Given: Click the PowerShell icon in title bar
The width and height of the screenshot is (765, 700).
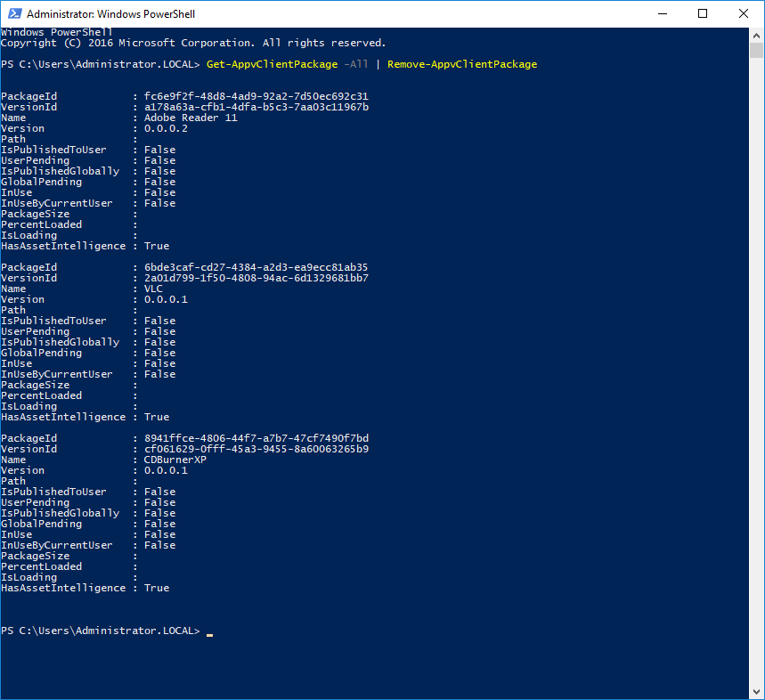Looking at the screenshot, I should [x=13, y=14].
